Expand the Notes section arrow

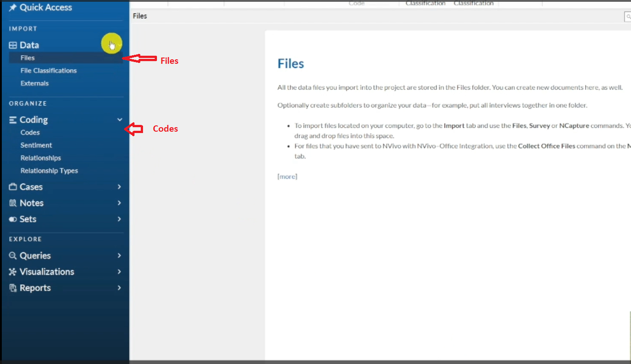tap(120, 203)
